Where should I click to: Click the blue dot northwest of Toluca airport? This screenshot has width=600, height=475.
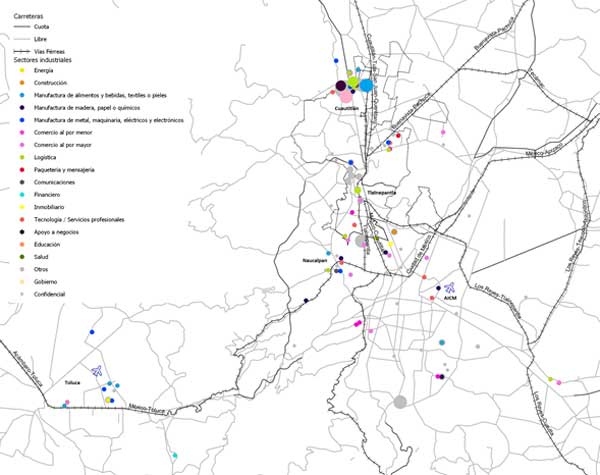(92, 332)
